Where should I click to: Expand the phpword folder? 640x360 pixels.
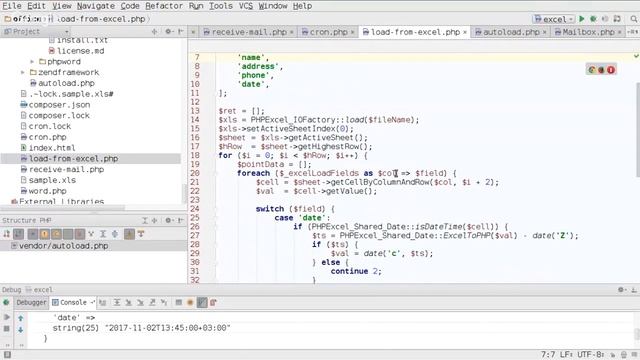pyautogui.click(x=33, y=62)
